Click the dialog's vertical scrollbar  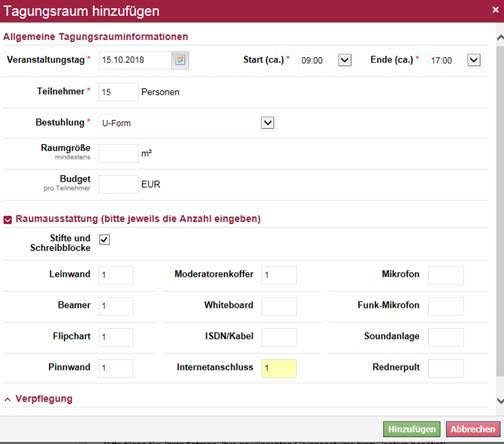point(500,212)
